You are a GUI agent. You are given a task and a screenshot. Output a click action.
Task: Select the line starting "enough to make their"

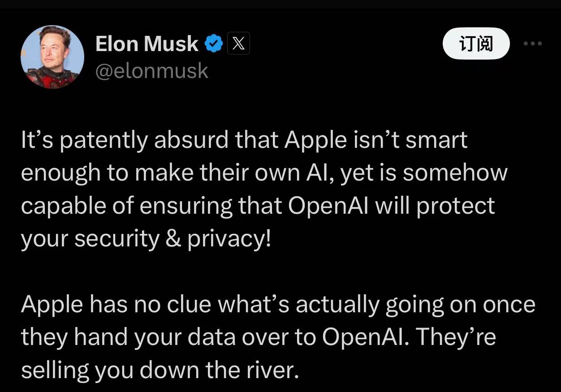[264, 173]
